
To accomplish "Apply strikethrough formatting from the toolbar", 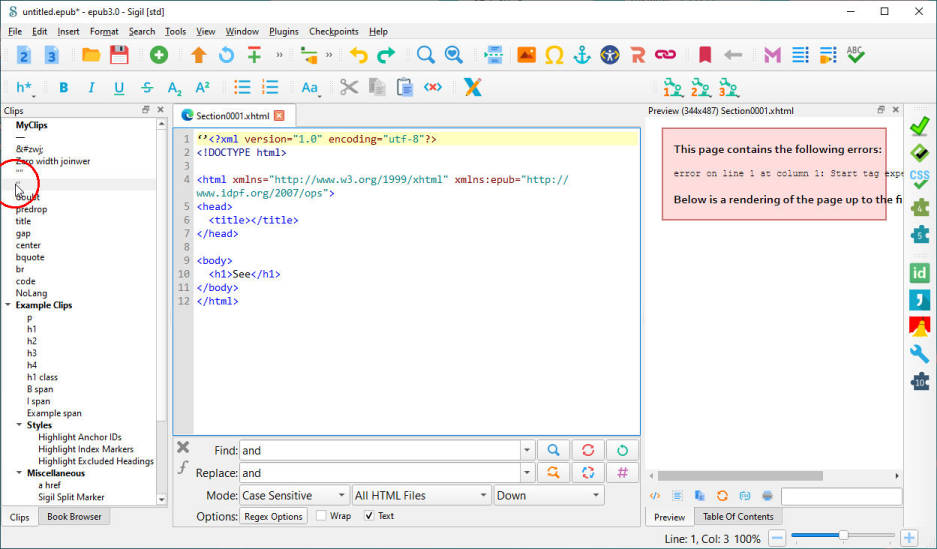I will [146, 88].
